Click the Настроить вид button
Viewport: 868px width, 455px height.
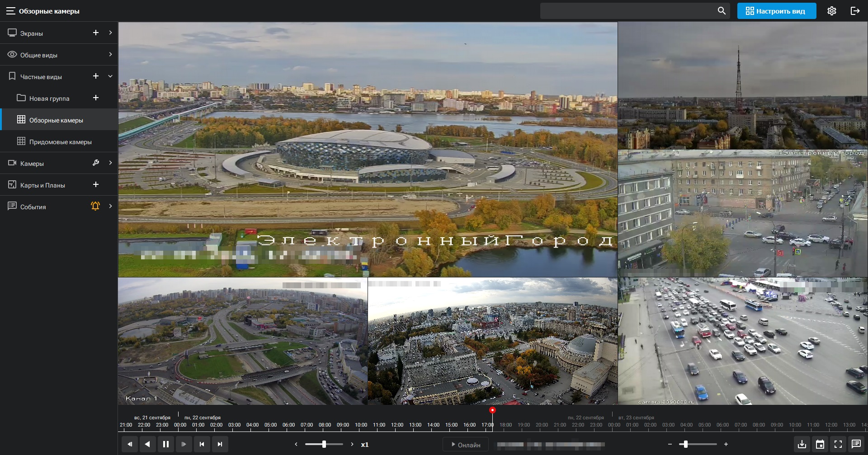click(x=776, y=11)
